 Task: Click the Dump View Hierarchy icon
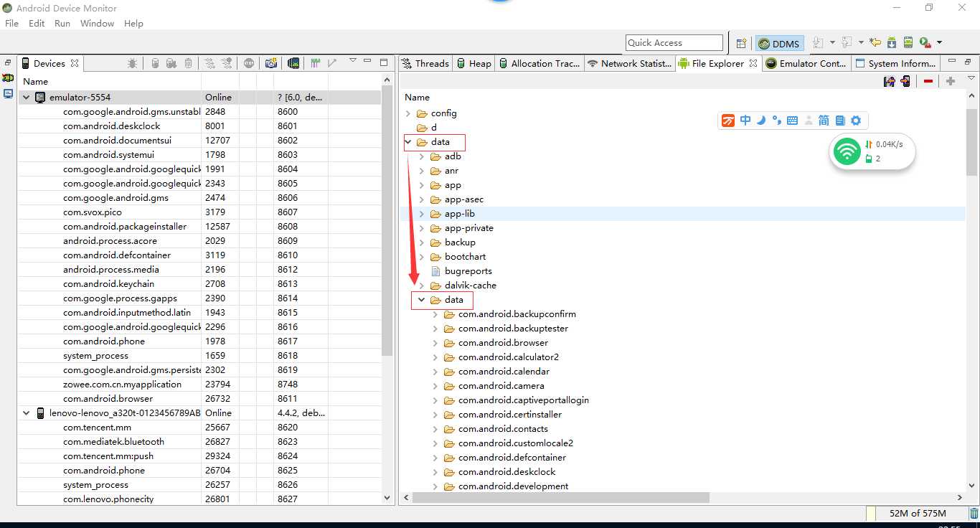click(x=293, y=63)
